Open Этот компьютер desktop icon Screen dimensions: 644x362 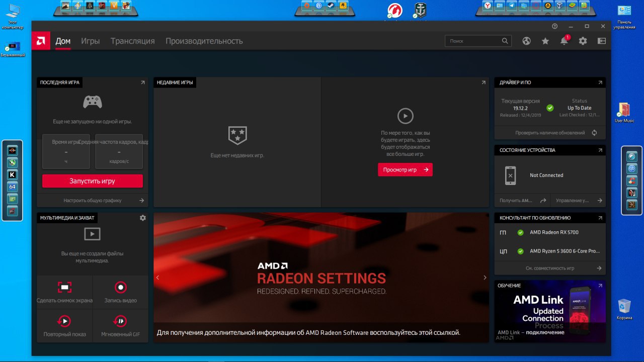(x=13, y=17)
